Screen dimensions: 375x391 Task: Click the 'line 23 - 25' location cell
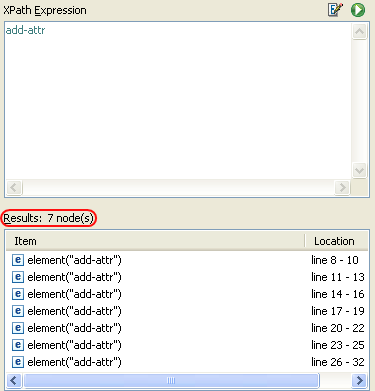(338, 345)
